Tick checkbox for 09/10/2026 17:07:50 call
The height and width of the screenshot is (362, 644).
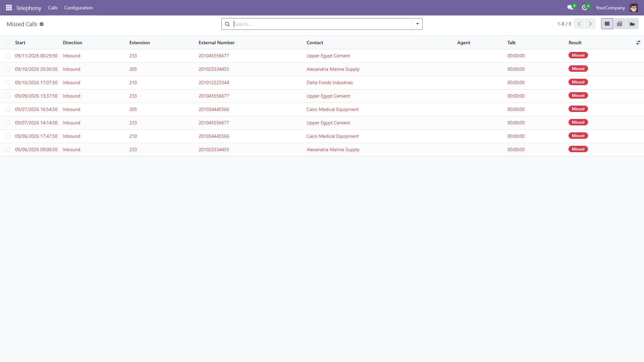click(8, 82)
